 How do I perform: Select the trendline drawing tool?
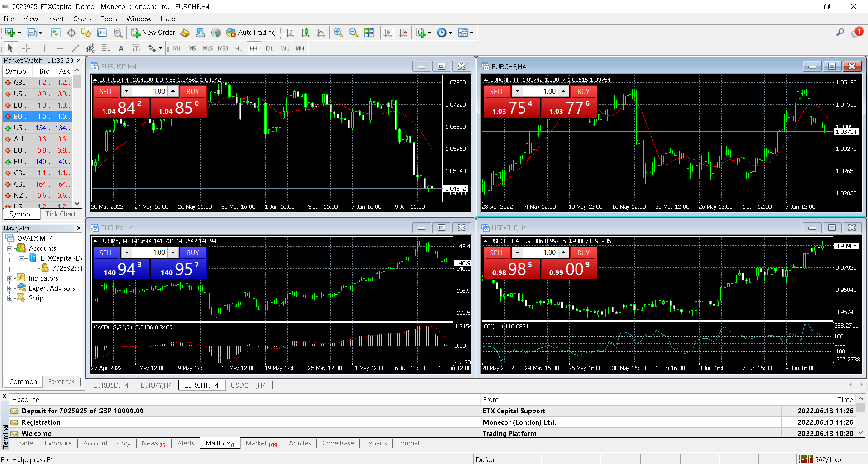point(75,48)
